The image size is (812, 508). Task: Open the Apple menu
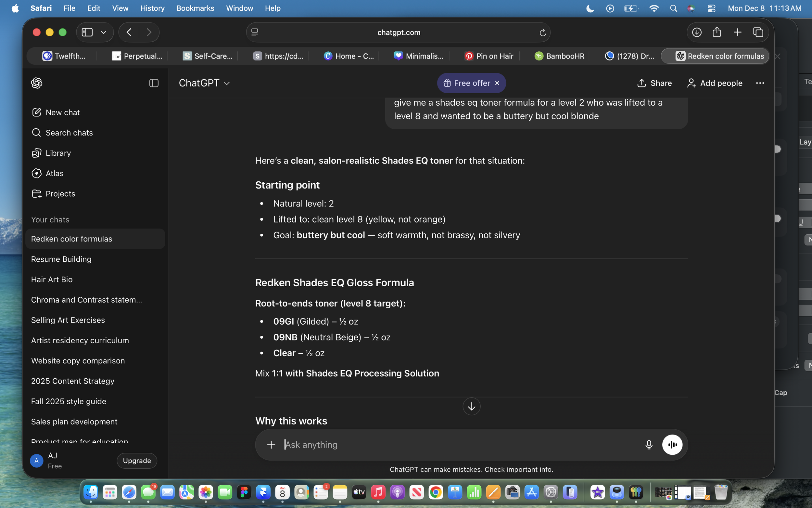15,8
